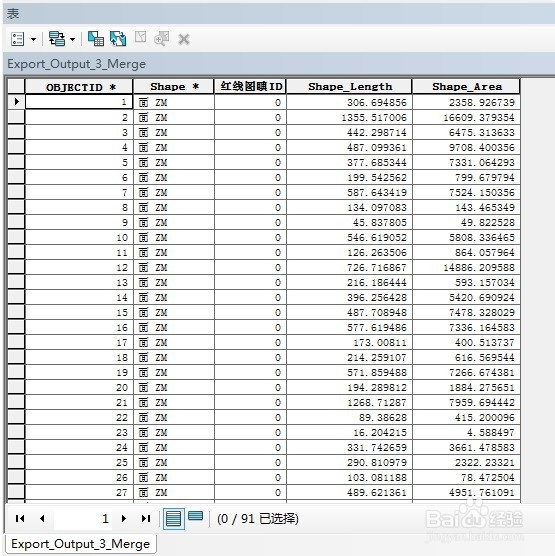Image resolution: width=555 pixels, height=556 pixels.
Task: Click the 红线图斑ID cell in row 7
Action: point(250,193)
